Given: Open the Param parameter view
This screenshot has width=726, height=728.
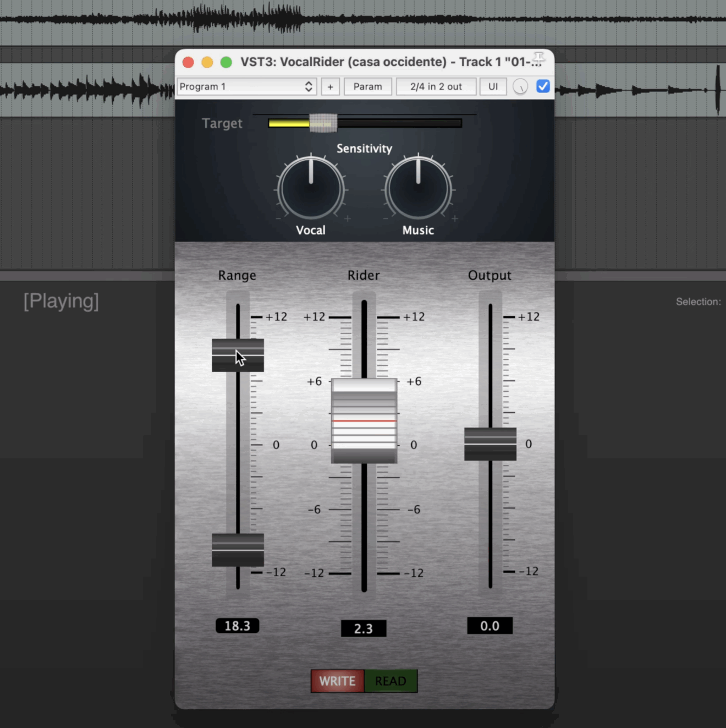Looking at the screenshot, I should (367, 86).
